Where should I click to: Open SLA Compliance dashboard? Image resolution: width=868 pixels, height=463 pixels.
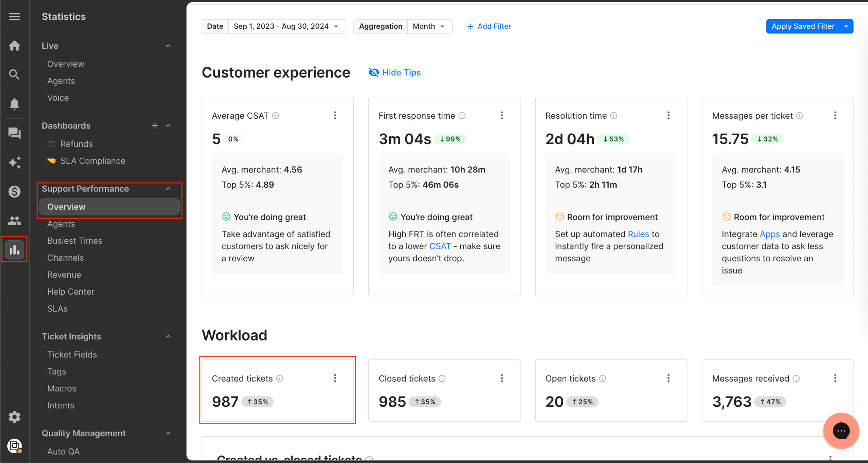(92, 161)
